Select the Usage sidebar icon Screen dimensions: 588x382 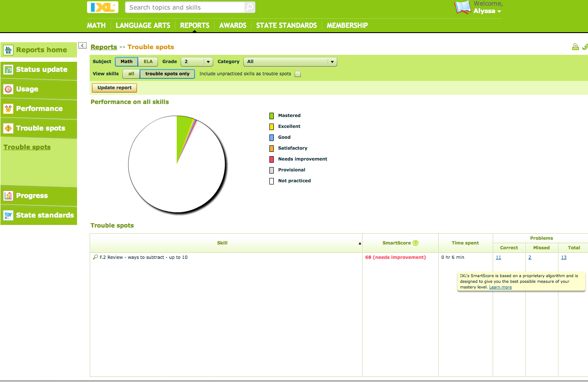8,89
